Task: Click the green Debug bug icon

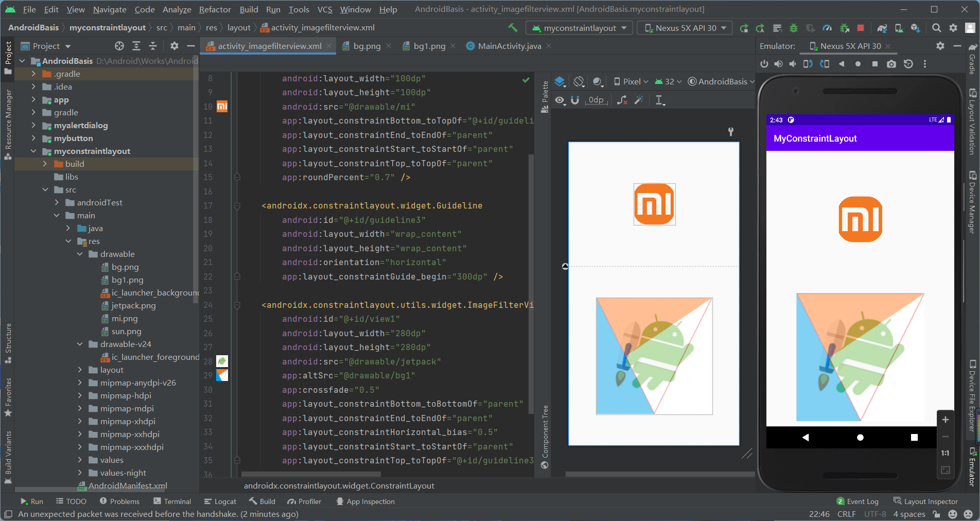Action: (794, 28)
